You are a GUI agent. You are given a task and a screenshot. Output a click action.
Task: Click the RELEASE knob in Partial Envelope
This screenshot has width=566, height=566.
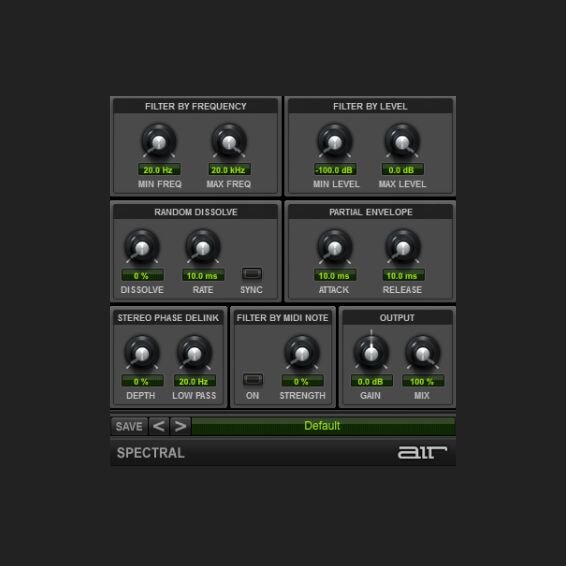point(403,247)
